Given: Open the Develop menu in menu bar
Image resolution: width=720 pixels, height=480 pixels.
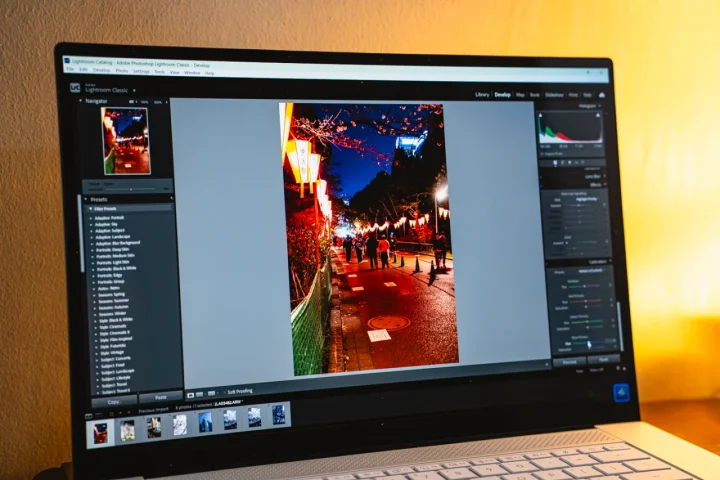Looking at the screenshot, I should point(101,70).
